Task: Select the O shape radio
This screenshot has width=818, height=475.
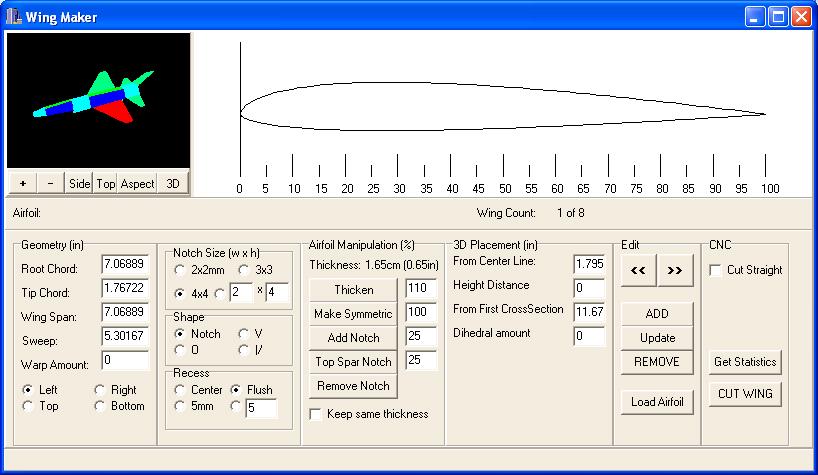Action: (x=179, y=350)
